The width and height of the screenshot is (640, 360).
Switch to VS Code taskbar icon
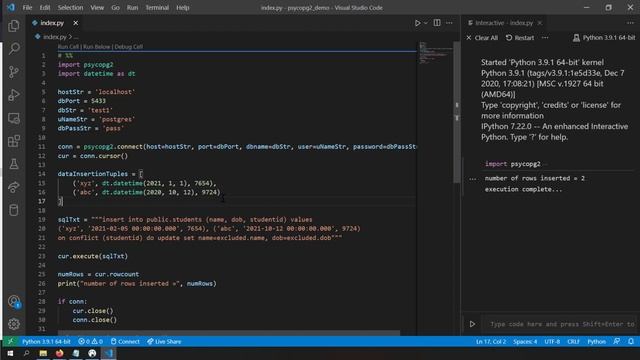point(109,353)
